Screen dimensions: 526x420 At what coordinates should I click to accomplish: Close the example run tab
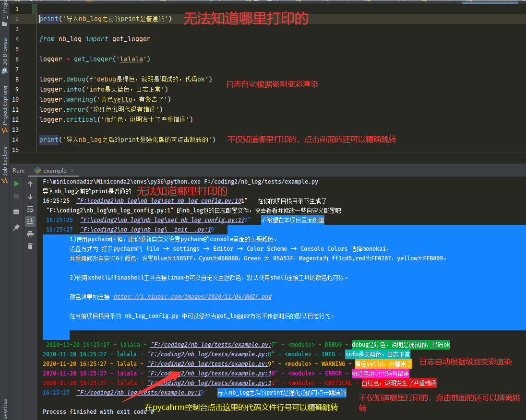[72, 171]
